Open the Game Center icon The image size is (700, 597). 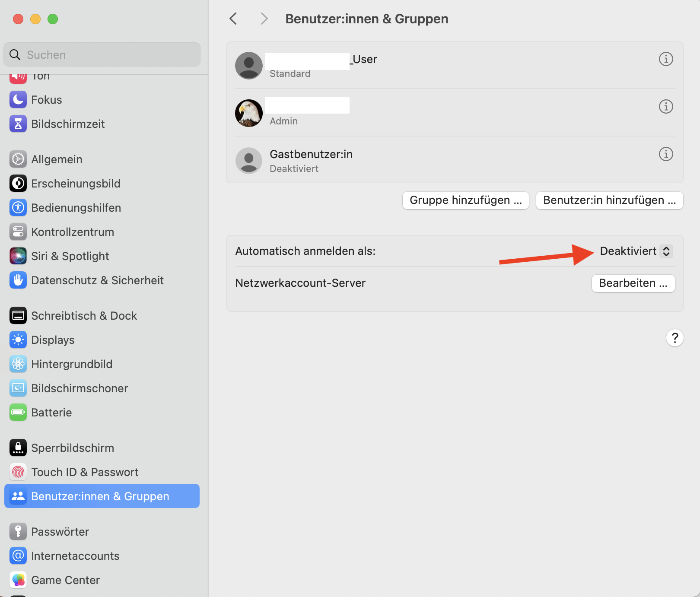[x=18, y=580]
